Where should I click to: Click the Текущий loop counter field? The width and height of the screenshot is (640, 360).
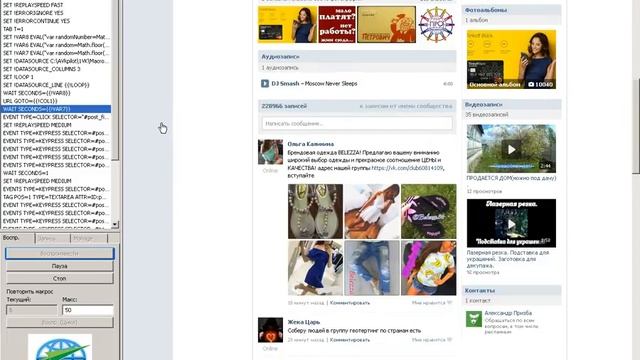pyautogui.click(x=32, y=310)
